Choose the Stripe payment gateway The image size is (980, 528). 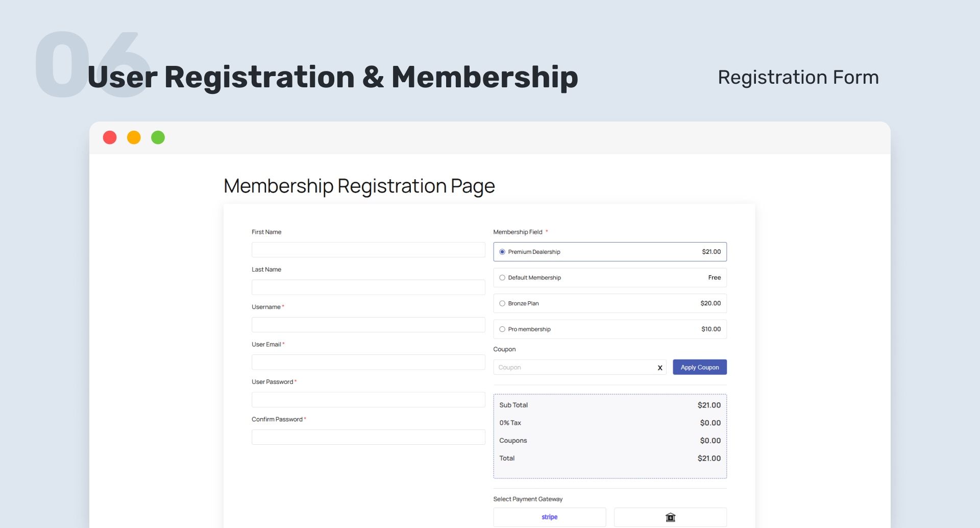click(549, 517)
